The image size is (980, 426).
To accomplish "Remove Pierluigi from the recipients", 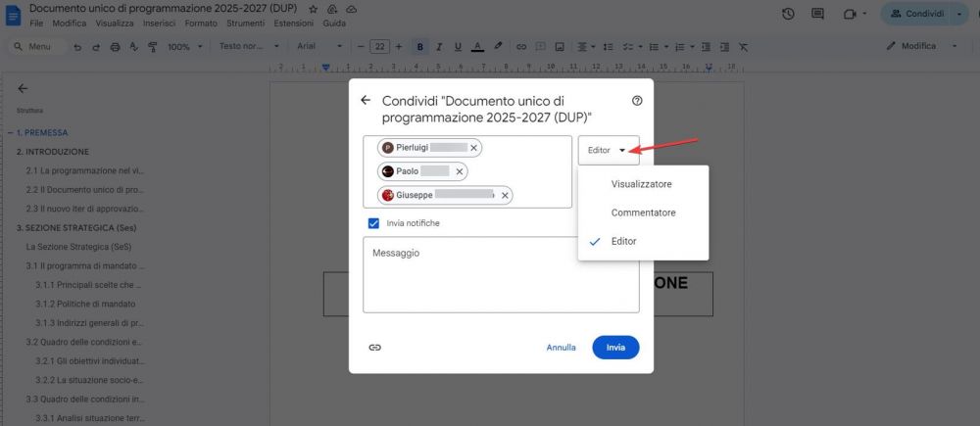I will click(x=473, y=148).
